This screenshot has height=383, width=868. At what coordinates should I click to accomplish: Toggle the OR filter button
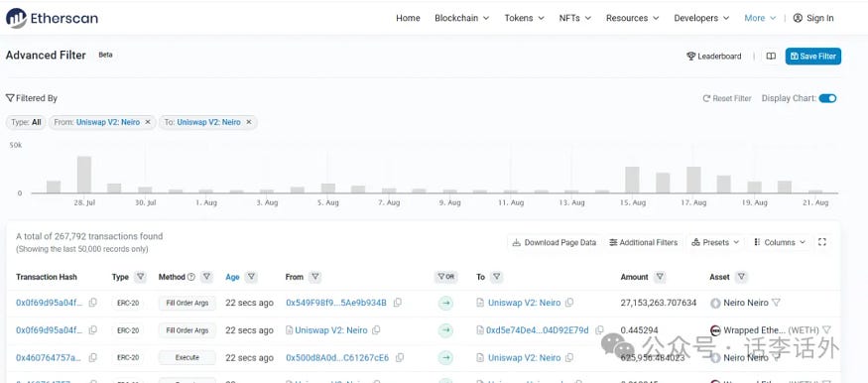click(445, 277)
